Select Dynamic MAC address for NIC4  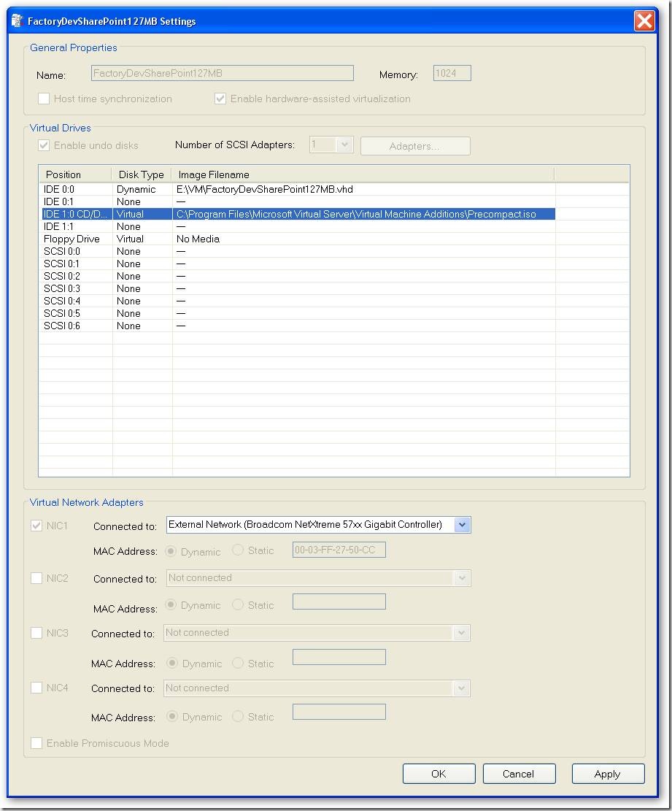coord(172,716)
